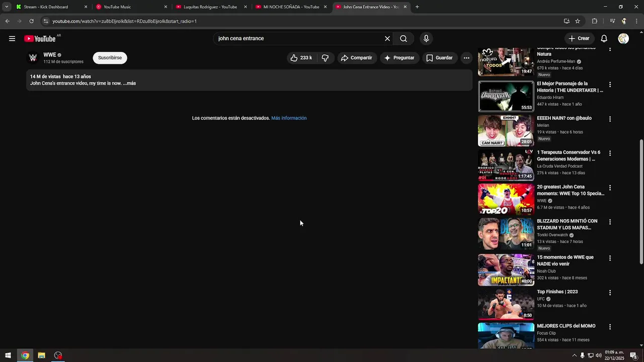Open THE UNDERTAKER video thumbnail
Image resolution: width=644 pixels, height=362 pixels.
click(506, 96)
